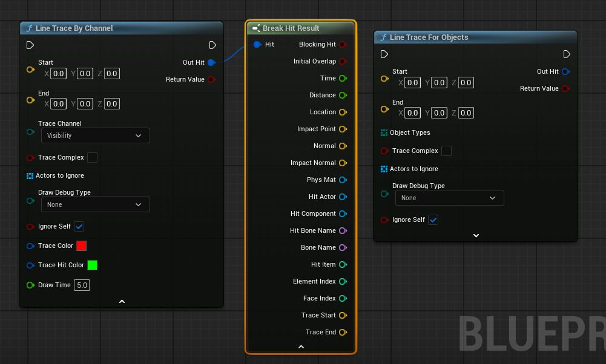Click Start X field on Line Trace By Channel
606x364 pixels.
(x=58, y=73)
